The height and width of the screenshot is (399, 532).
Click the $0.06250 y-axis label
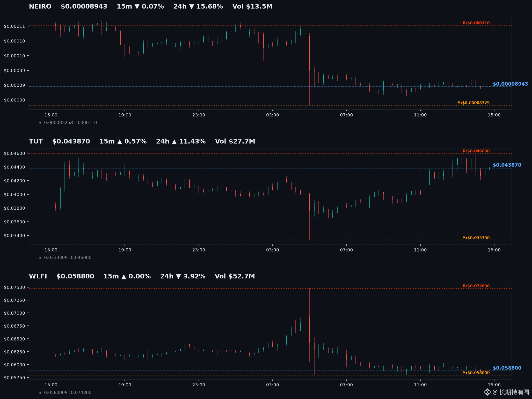point(14,352)
